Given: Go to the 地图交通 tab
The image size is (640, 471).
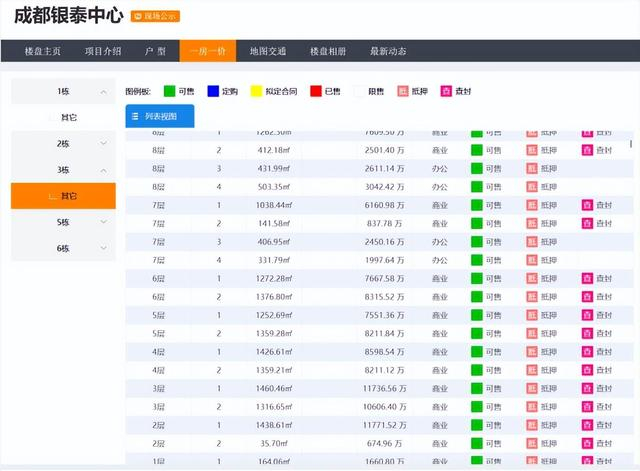Looking at the screenshot, I should [x=268, y=51].
